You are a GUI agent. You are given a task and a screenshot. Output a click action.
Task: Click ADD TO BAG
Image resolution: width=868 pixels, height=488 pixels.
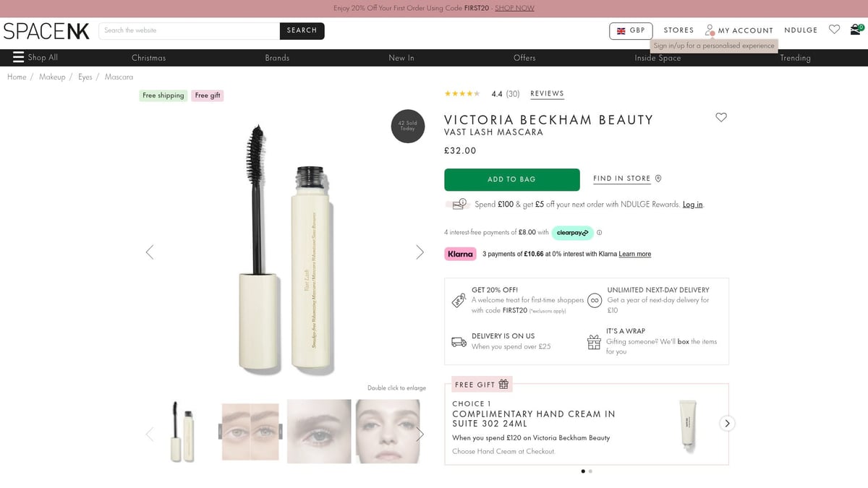click(511, 179)
